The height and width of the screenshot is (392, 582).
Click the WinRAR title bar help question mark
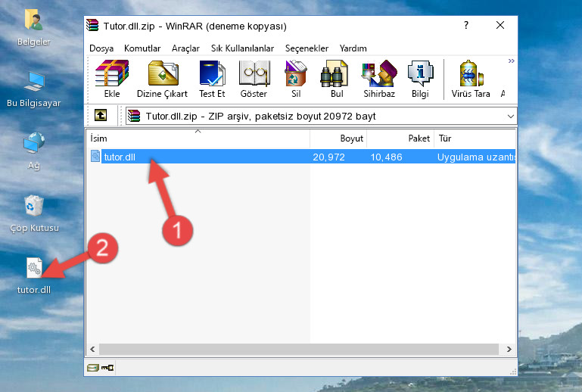pyautogui.click(x=466, y=25)
